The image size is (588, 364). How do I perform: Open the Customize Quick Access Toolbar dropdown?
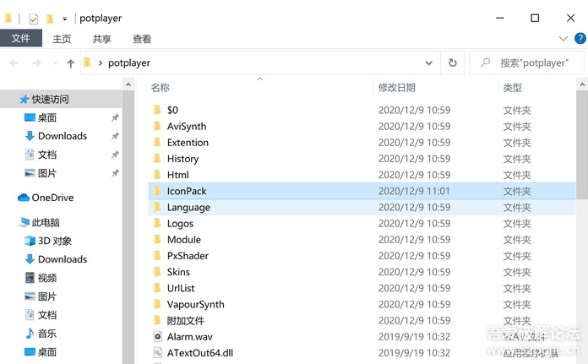pyautogui.click(x=65, y=18)
